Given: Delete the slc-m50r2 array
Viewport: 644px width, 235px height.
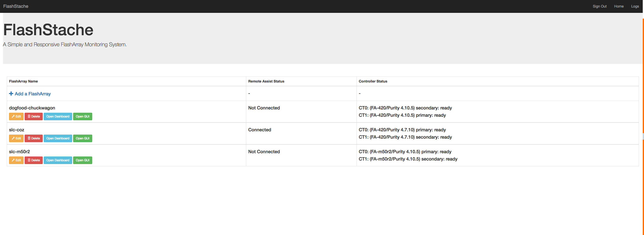Looking at the screenshot, I should (x=34, y=160).
